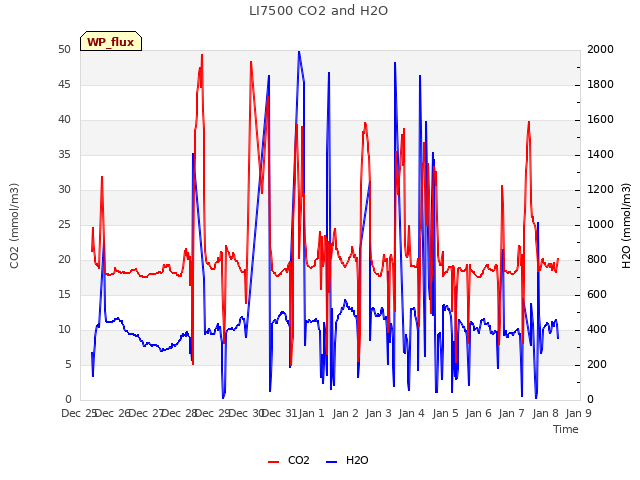The image size is (640, 480).
Task: Click the Time axis label
Action: pyautogui.click(x=566, y=429)
